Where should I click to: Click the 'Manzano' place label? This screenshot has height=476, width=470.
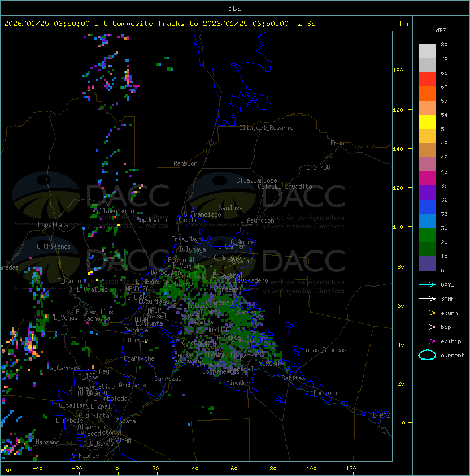[47, 442]
